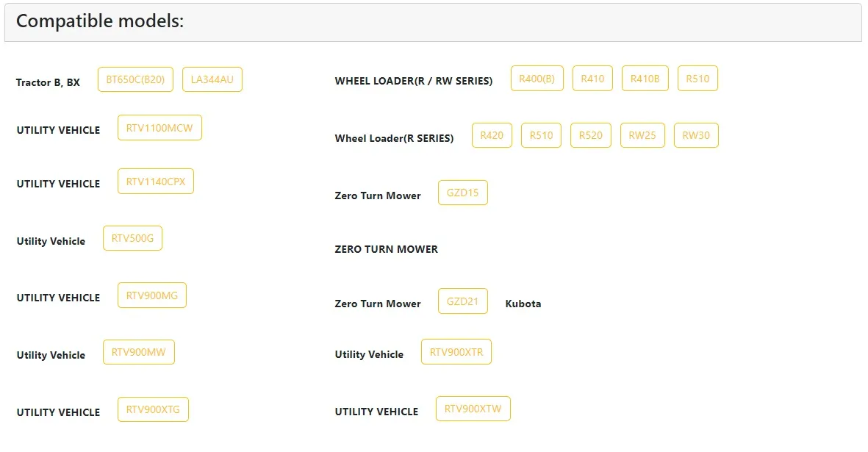Click the 'UTILITY VEHICLE' label beside RTV900XTG

(x=58, y=413)
